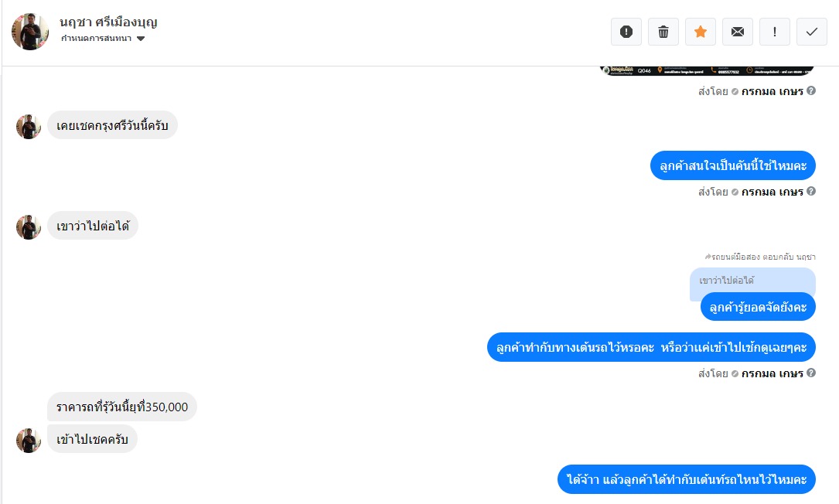Toggle the orange star follow-up icon
The image size is (839, 504).
pos(701,32)
